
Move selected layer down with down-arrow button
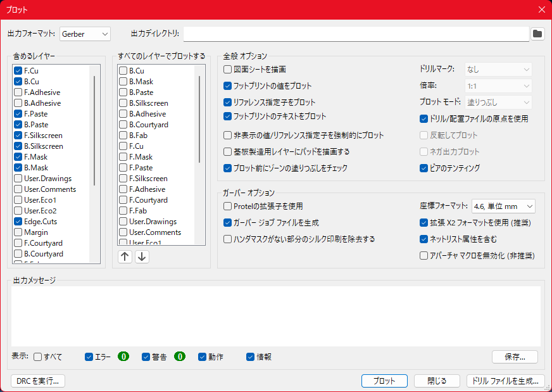[142, 256]
